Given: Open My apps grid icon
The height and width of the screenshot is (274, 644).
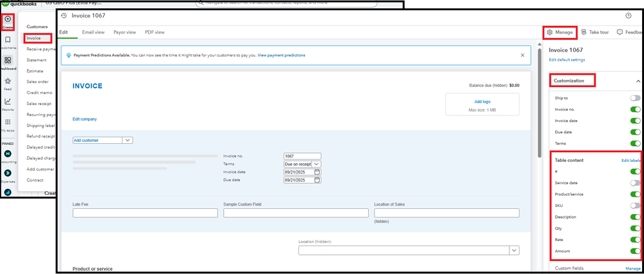Looking at the screenshot, I should click(8, 122).
